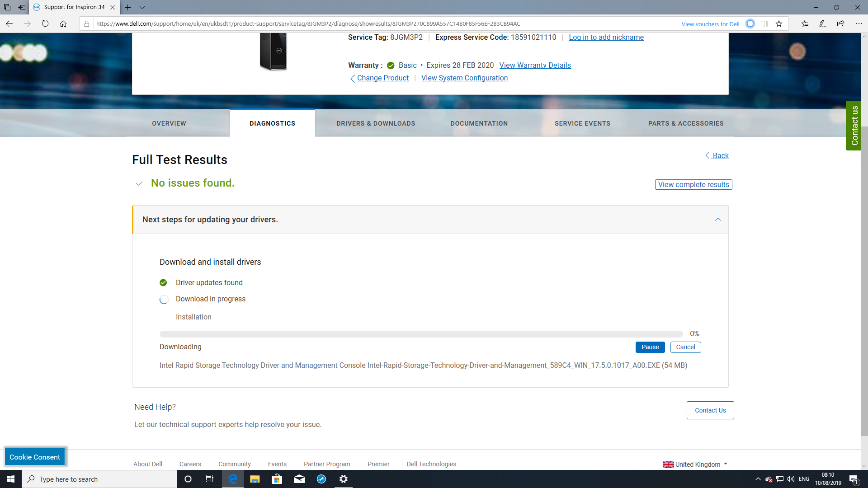Screen dimensions: 868x488
Task: Open Edge settings and more menu
Action: click(859, 23)
